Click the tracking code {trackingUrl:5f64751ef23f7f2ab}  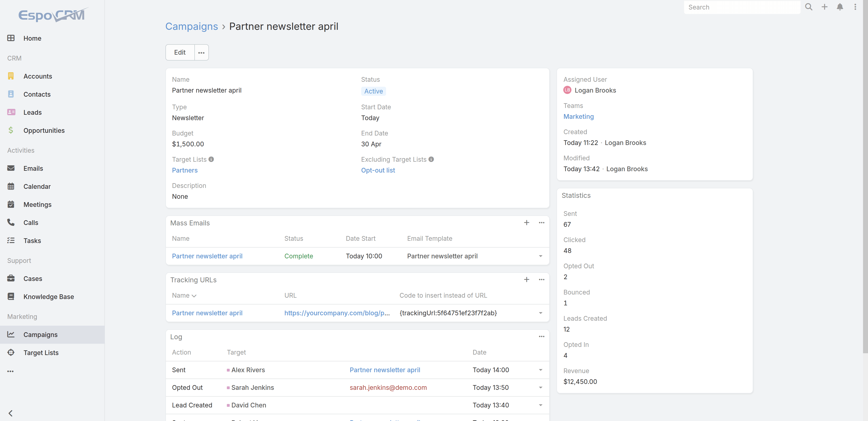448,313
